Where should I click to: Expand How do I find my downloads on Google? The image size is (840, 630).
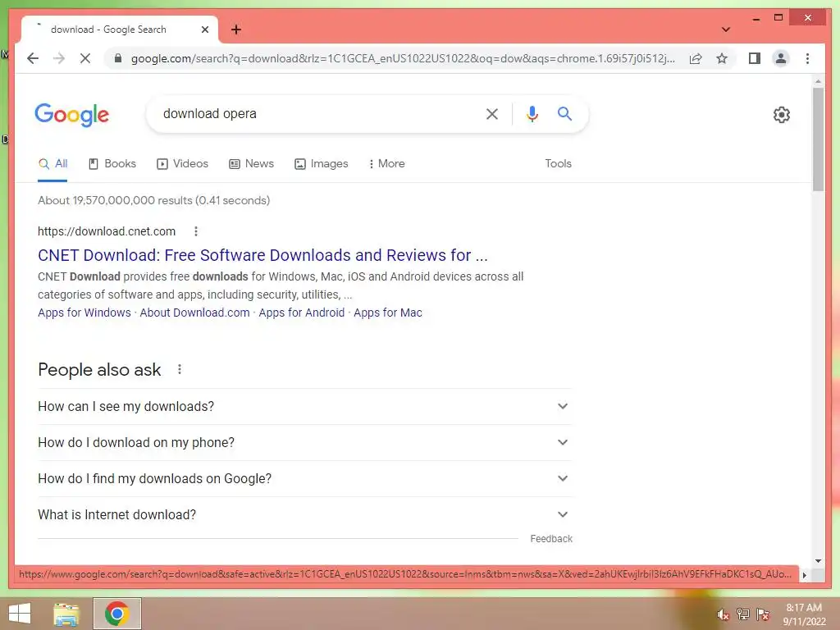[x=305, y=478]
